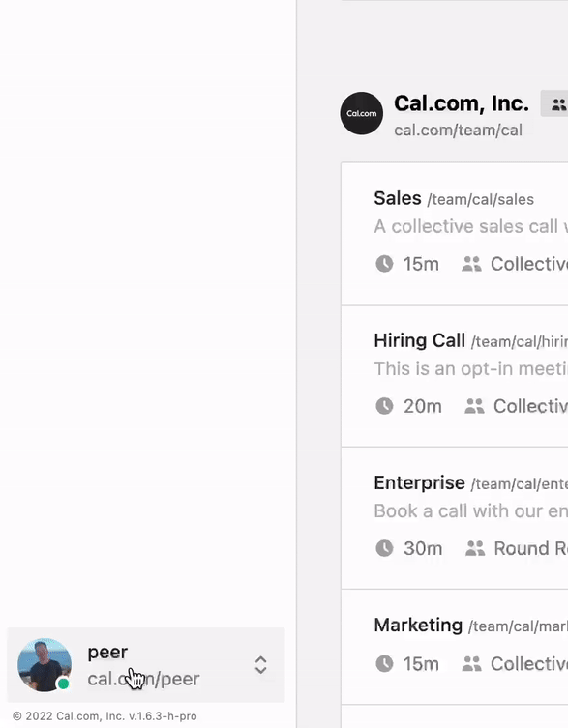This screenshot has height=728, width=568.
Task: Click the Enterprise clock icon
Action: [x=384, y=548]
